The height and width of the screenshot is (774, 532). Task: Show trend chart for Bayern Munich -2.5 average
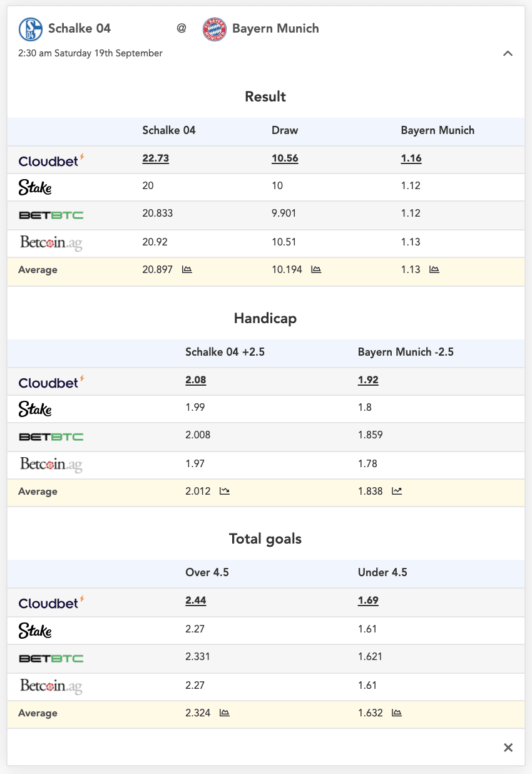[x=397, y=492]
